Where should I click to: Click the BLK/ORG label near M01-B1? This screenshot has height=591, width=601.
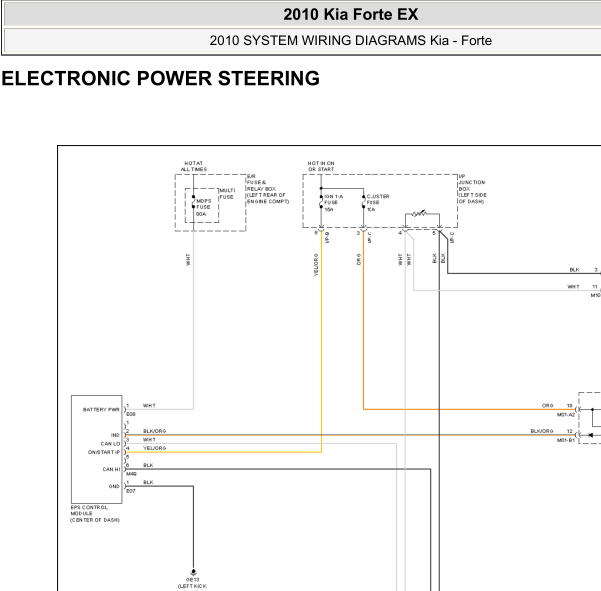542,431
